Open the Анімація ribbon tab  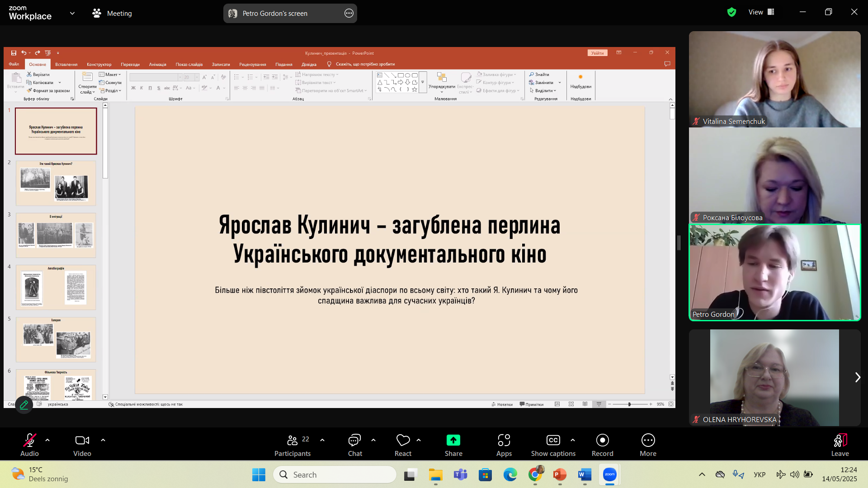click(x=157, y=64)
